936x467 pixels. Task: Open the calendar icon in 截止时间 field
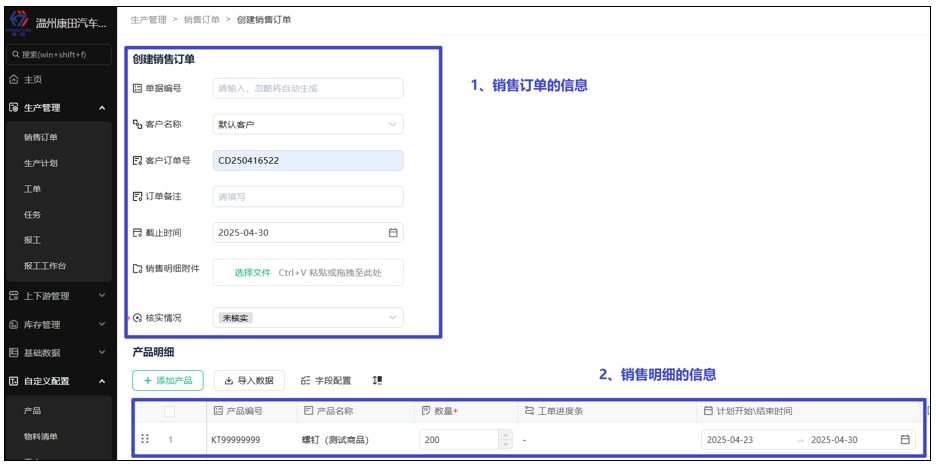pos(393,233)
